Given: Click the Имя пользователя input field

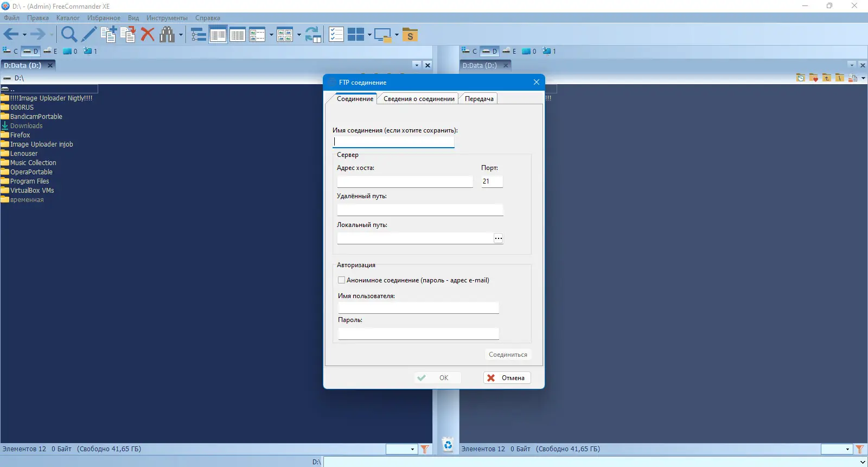Looking at the screenshot, I should pyautogui.click(x=418, y=308).
